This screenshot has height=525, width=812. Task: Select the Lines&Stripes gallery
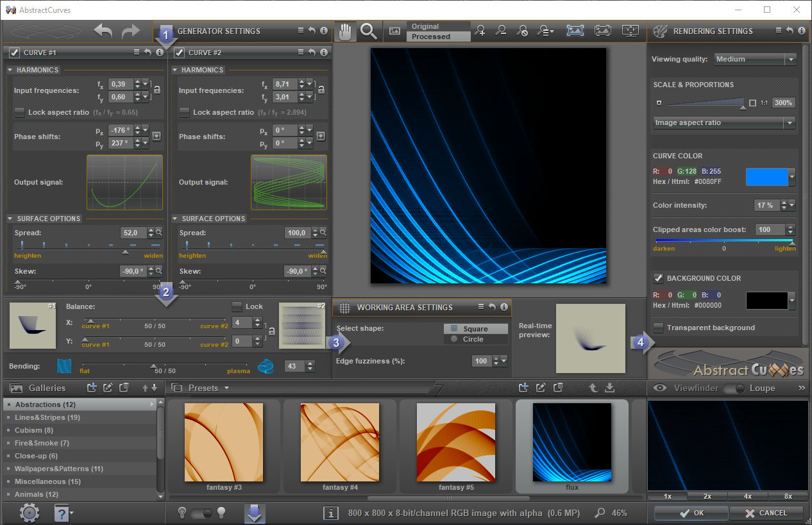(x=47, y=417)
